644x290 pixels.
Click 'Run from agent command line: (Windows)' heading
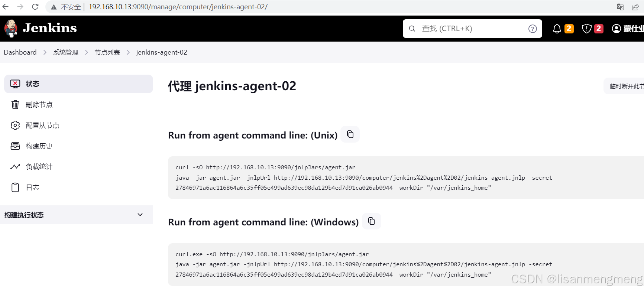[x=263, y=222]
